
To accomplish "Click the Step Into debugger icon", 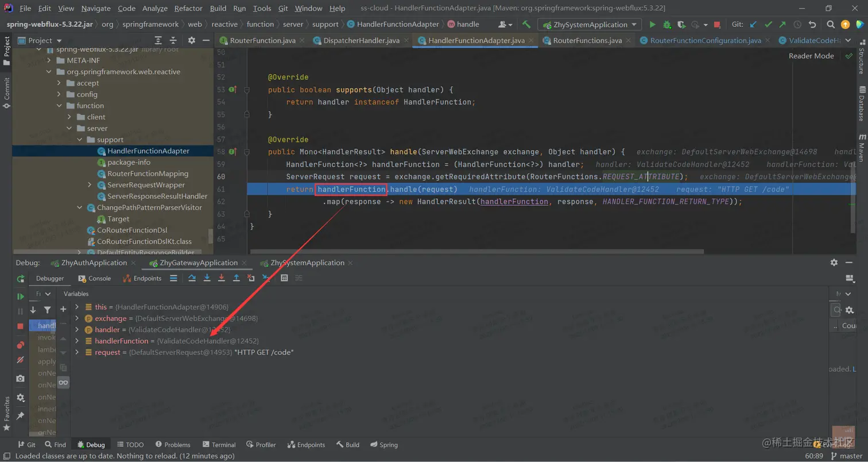I will [207, 278].
